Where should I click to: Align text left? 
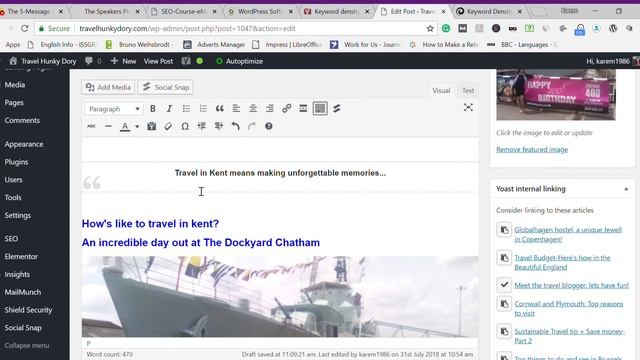(236, 109)
